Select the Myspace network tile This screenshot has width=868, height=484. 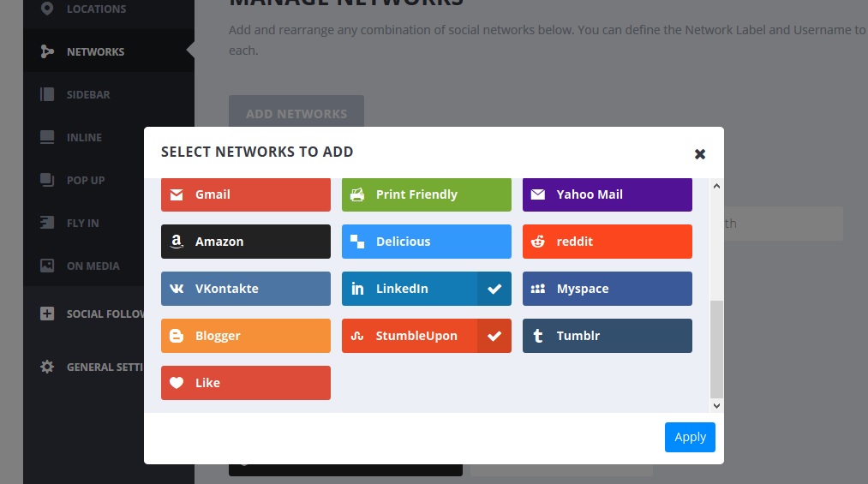[607, 289]
